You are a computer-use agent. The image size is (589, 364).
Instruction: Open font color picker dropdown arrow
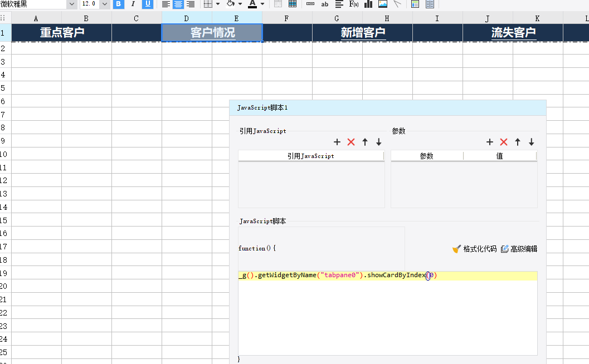(x=262, y=4)
